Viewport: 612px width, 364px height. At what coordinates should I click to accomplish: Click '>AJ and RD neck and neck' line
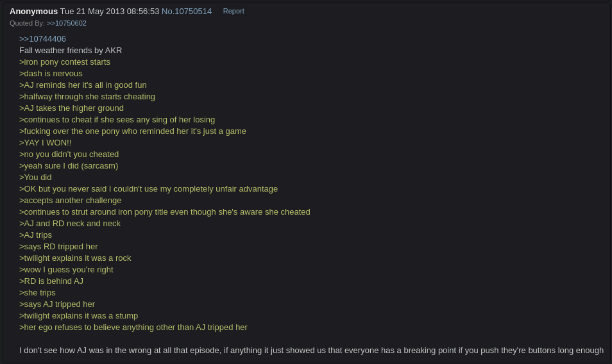pos(70,224)
